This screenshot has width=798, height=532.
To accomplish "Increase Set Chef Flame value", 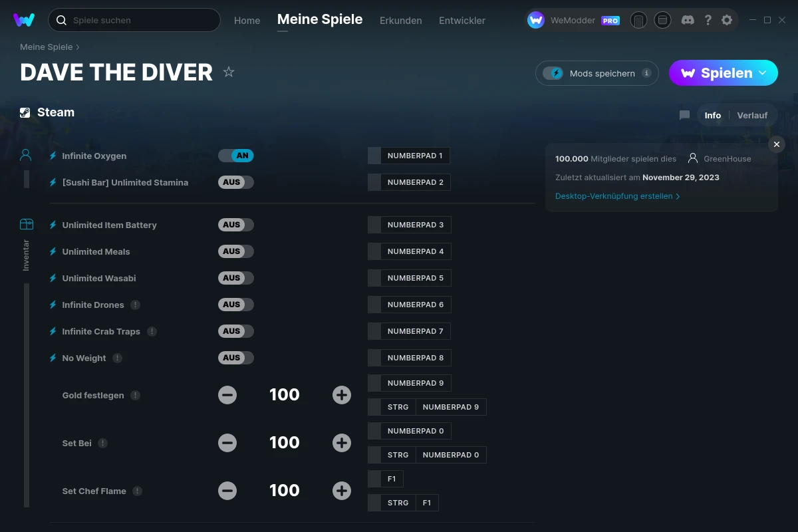I will [x=342, y=491].
